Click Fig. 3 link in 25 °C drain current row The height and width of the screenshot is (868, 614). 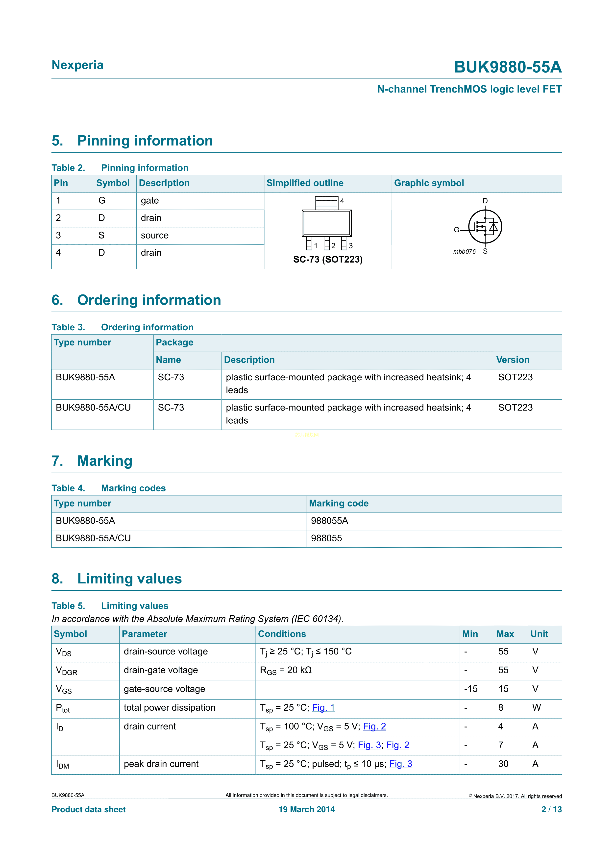click(x=369, y=745)
